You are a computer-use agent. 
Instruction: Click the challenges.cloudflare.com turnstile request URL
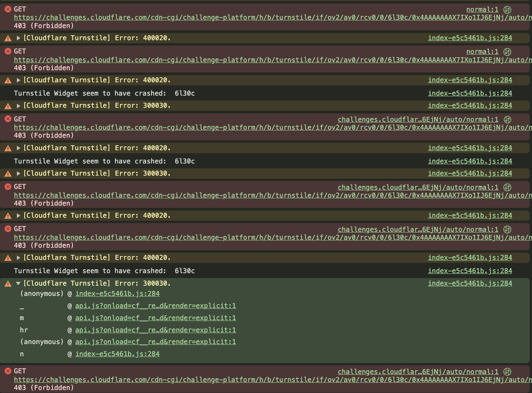click(266, 17)
